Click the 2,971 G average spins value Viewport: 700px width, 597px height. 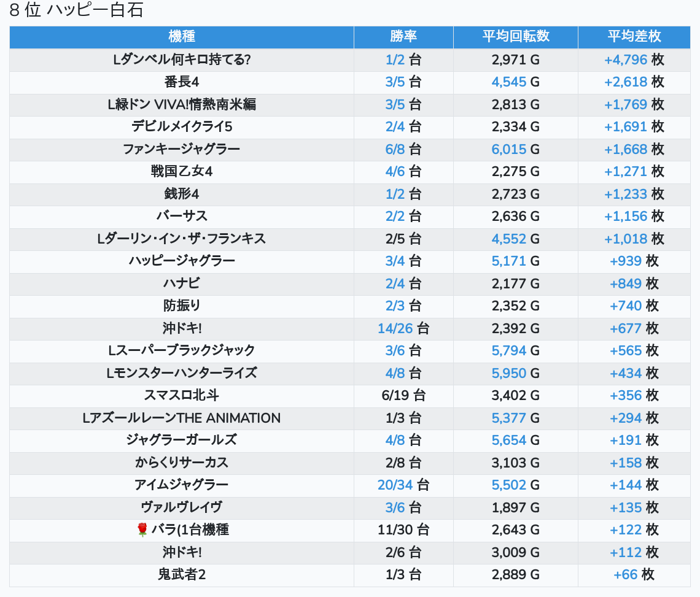[516, 60]
